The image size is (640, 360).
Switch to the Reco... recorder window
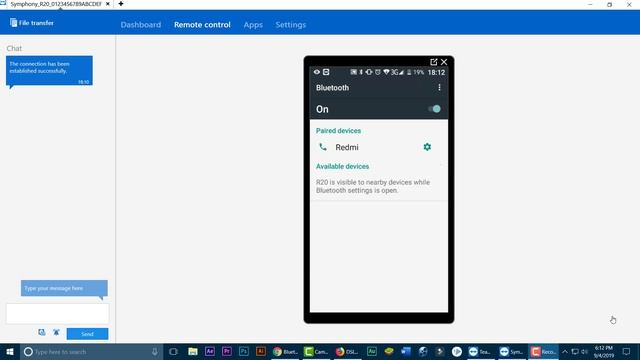[x=543, y=351]
